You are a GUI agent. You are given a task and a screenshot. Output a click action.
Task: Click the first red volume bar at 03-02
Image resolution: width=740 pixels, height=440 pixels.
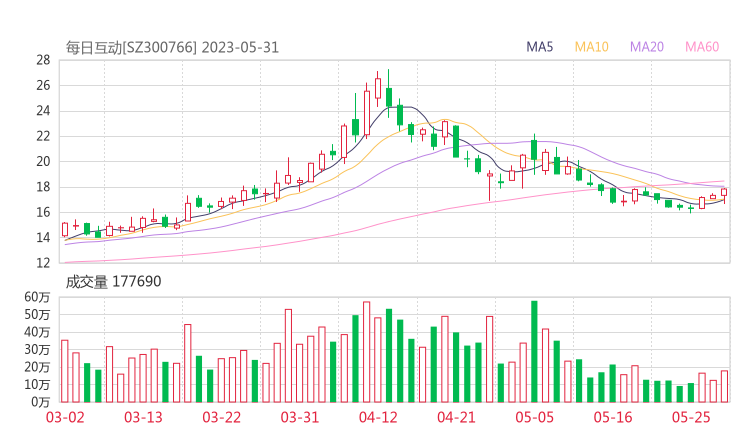pos(65,371)
